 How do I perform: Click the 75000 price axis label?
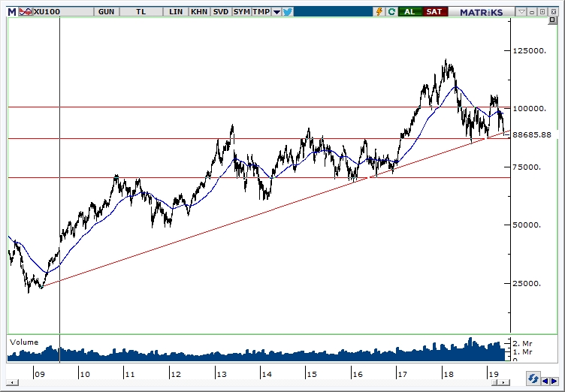(x=526, y=167)
